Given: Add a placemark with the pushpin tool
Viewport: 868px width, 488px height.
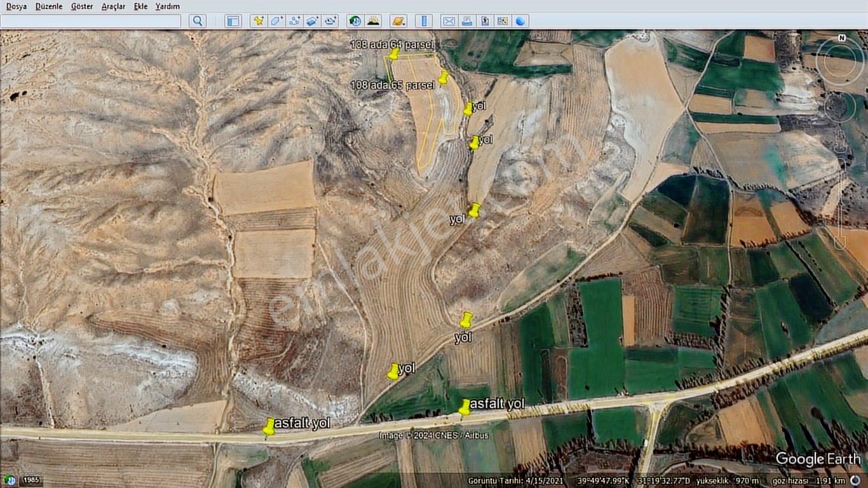Looking at the screenshot, I should [259, 21].
